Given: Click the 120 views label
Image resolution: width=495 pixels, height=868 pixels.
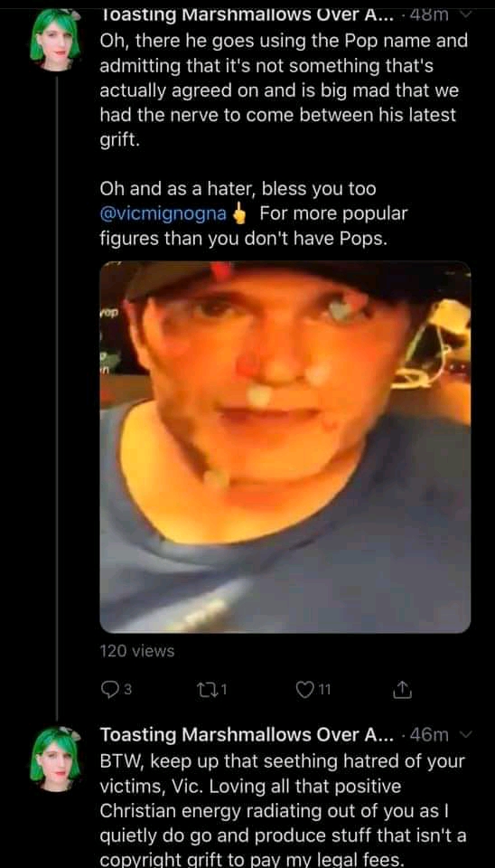Looking at the screenshot, I should tap(137, 652).
